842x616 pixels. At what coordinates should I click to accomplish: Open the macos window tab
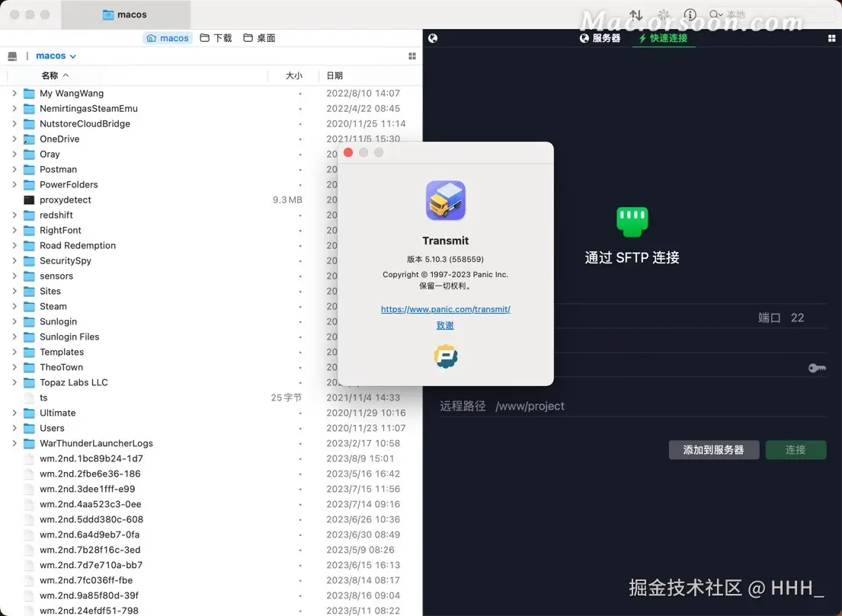point(126,14)
